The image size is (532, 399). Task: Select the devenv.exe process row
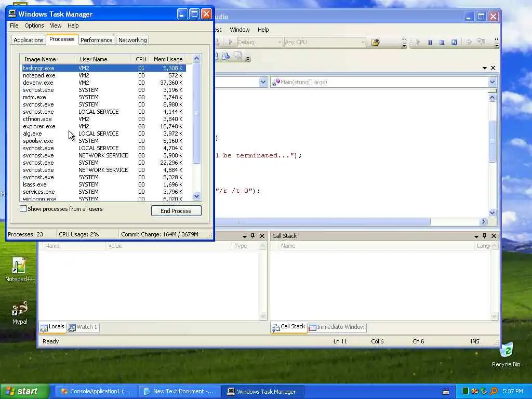tap(103, 83)
